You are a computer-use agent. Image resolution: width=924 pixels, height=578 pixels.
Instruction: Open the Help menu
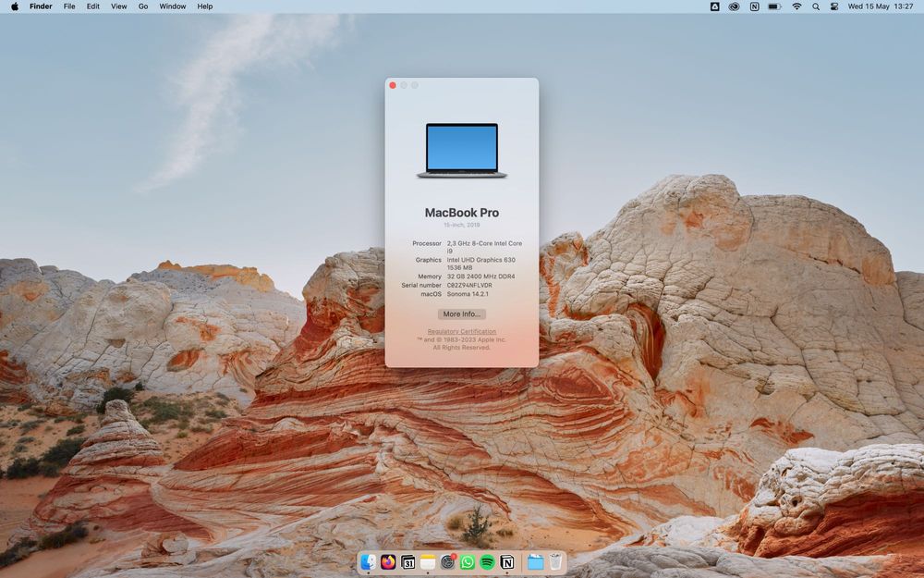[x=205, y=6]
